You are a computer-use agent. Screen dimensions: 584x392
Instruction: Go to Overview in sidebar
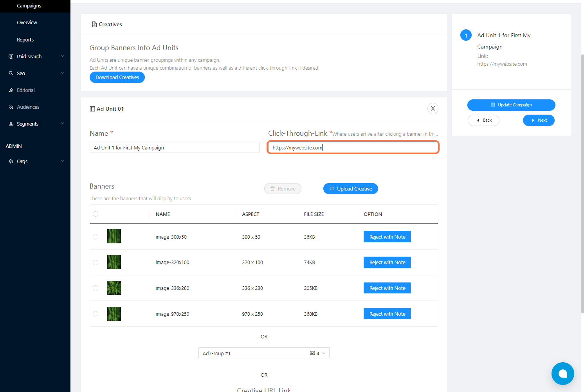pos(27,23)
